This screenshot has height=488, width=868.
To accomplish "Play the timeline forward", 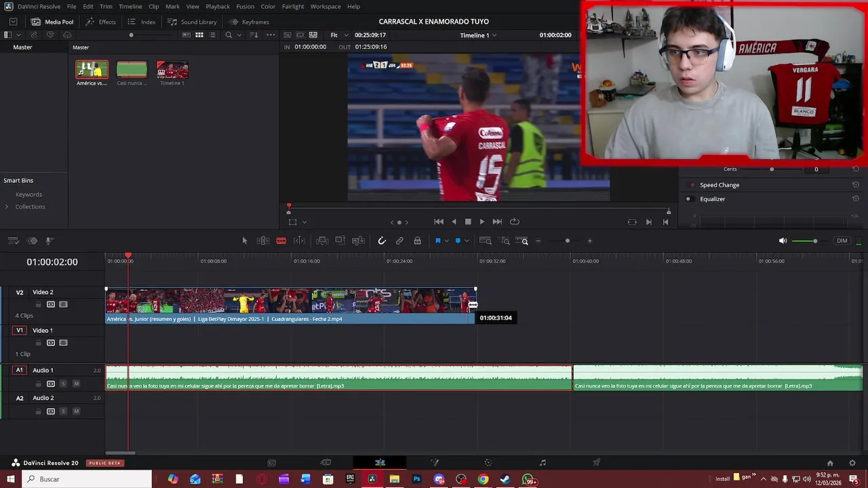I will pos(482,222).
